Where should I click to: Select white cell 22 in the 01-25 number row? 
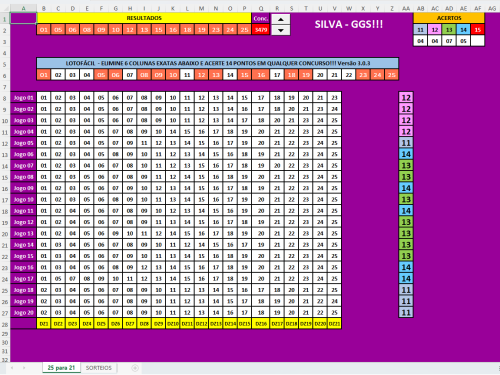[349, 75]
